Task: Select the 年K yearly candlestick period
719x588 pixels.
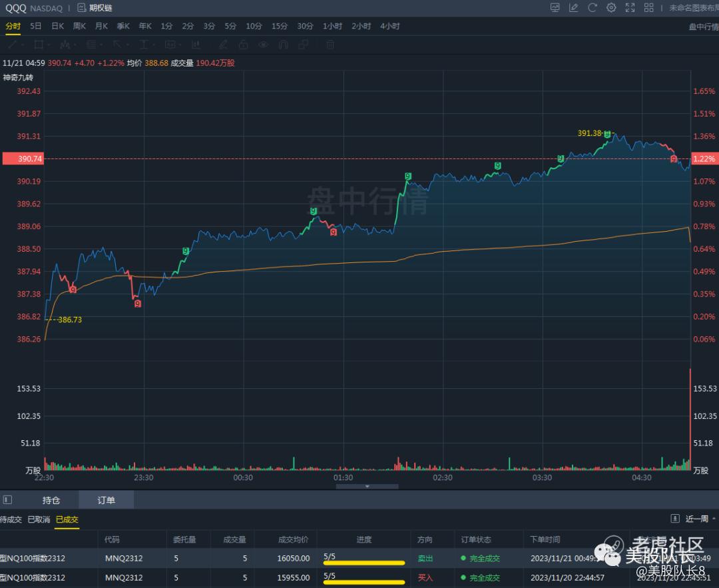Action: [145, 26]
